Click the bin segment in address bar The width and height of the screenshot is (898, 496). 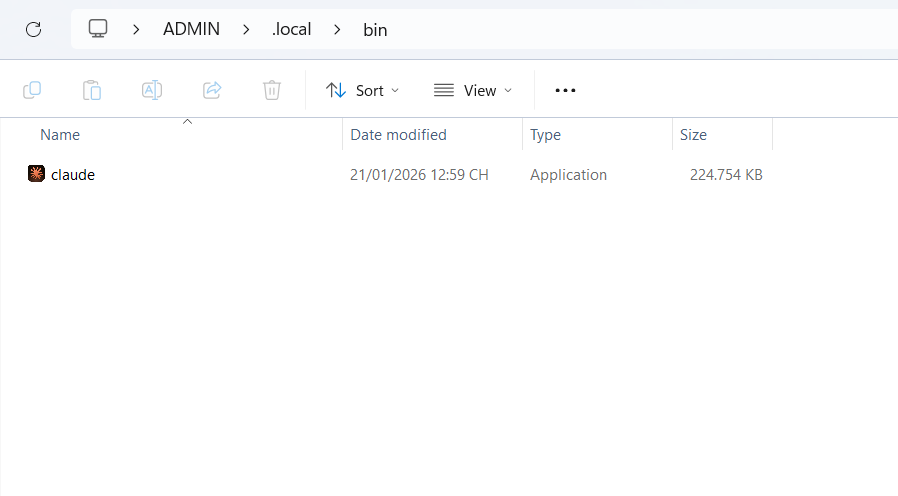[x=375, y=30]
